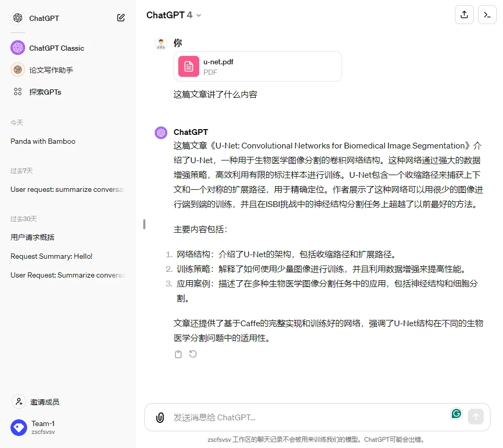Click the blue Team-1 workspace avatar icon
503x448 pixels.
(19, 427)
